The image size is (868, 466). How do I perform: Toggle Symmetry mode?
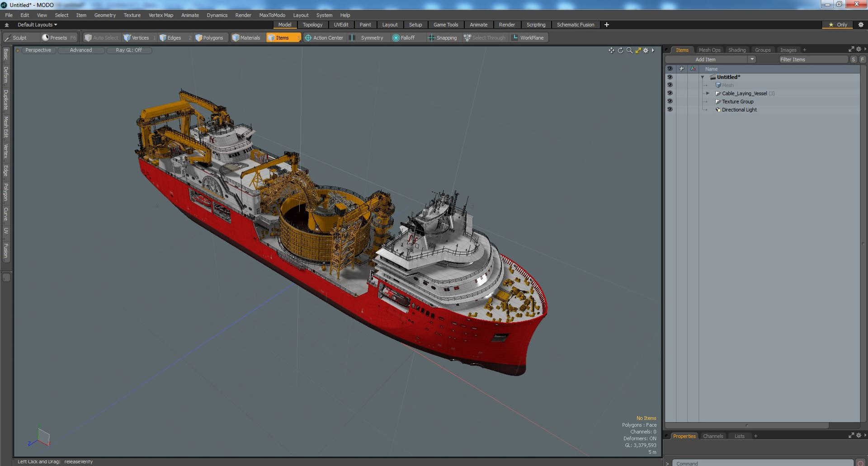tap(367, 38)
